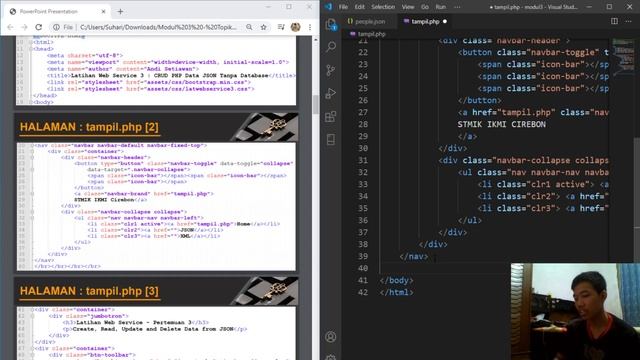
Task: Open the Run menu in VS Code
Action: 441,7
